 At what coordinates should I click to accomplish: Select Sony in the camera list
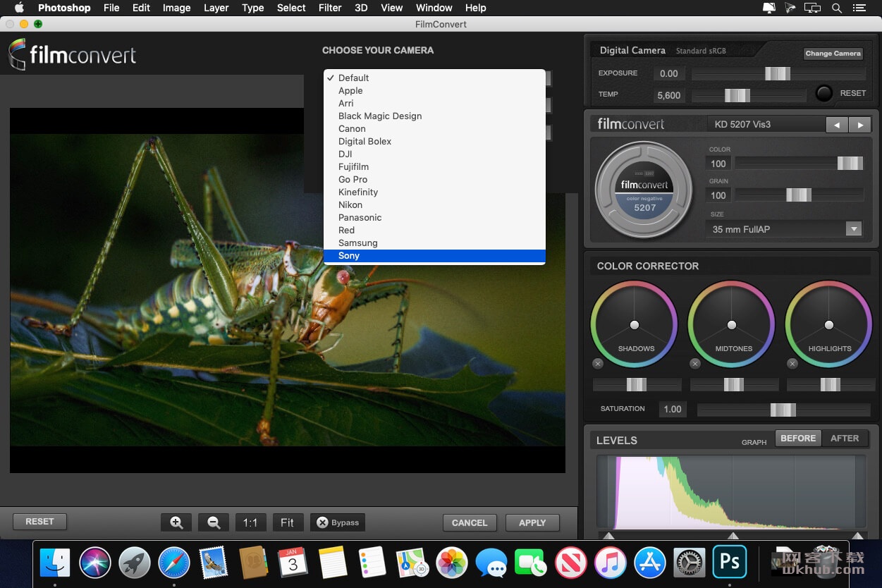(434, 255)
